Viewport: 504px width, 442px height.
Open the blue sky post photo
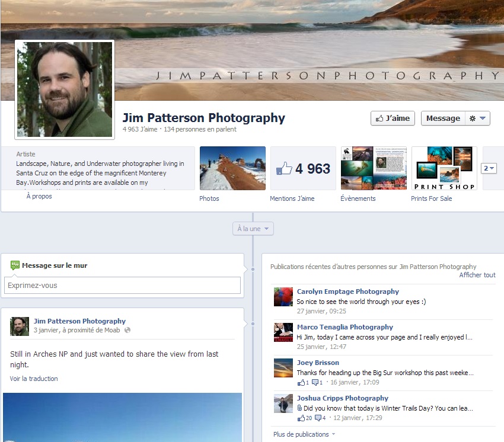tap(123, 417)
